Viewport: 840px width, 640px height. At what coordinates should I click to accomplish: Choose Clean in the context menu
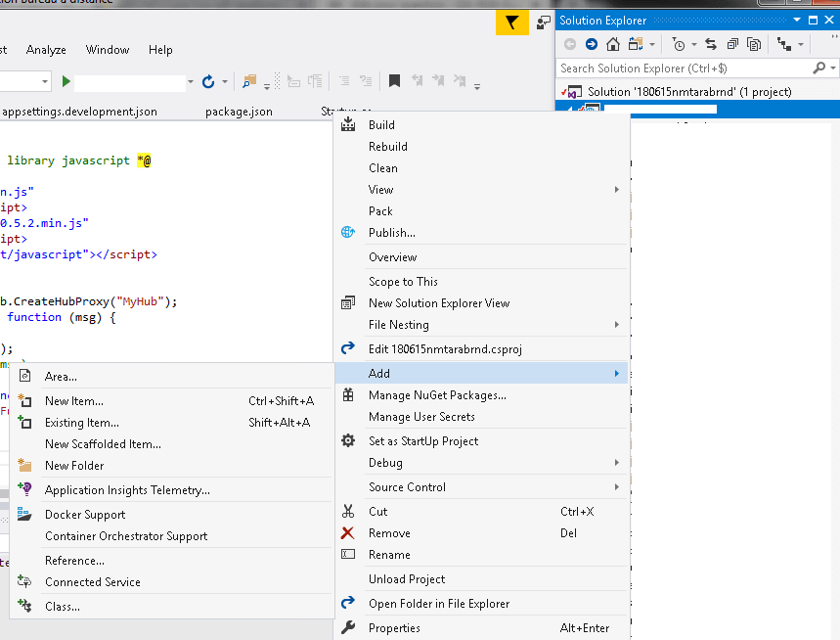[482, 168]
